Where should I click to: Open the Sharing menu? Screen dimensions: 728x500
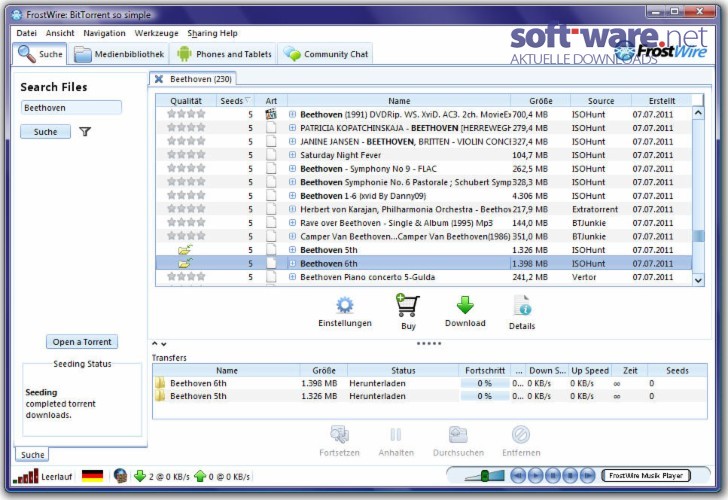coord(202,33)
